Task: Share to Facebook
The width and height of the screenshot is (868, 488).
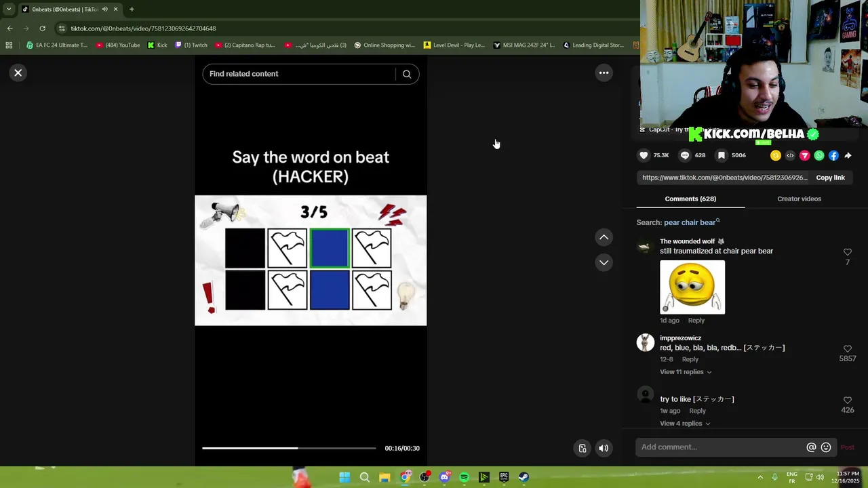Action: pos(833,155)
